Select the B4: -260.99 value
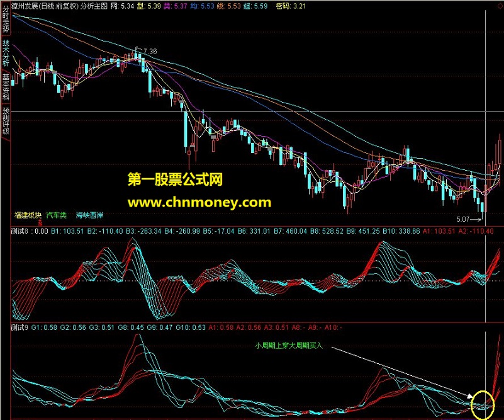Image resolution: width=504 pixels, height=420 pixels. [182, 231]
